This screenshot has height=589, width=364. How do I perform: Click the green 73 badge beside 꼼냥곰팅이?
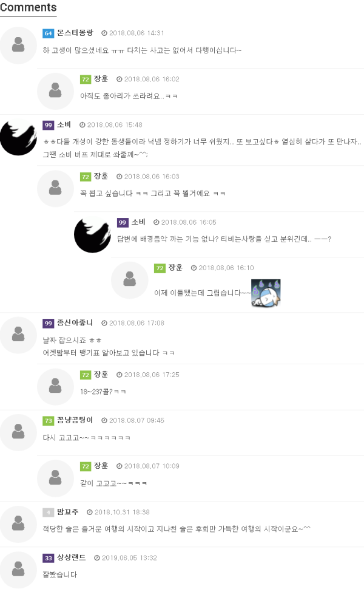[48, 421]
